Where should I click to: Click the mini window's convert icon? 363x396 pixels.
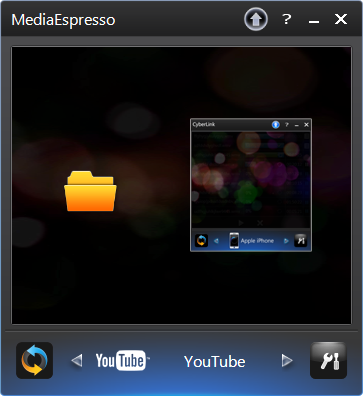pyautogui.click(x=201, y=240)
